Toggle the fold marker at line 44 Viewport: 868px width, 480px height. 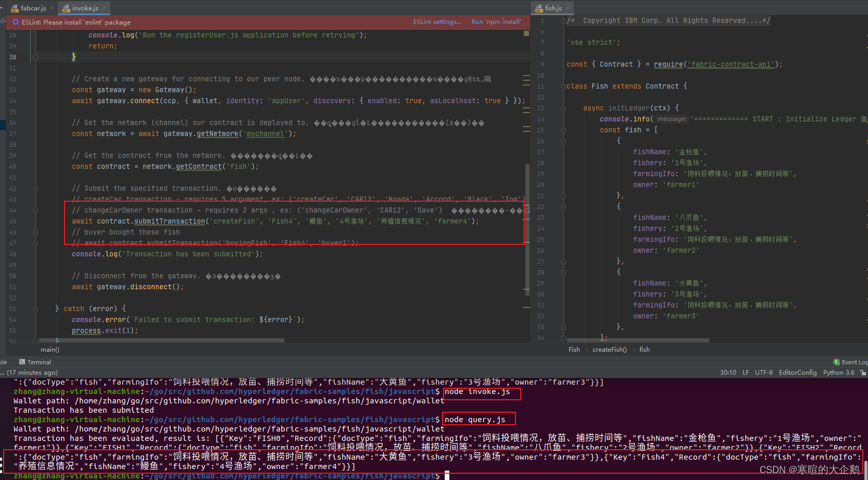[35, 211]
